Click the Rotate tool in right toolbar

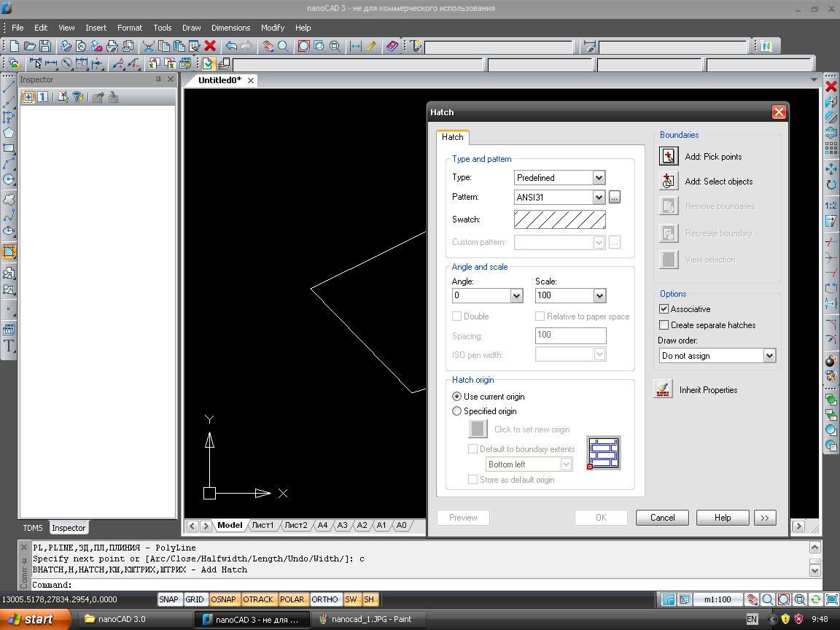point(831,185)
